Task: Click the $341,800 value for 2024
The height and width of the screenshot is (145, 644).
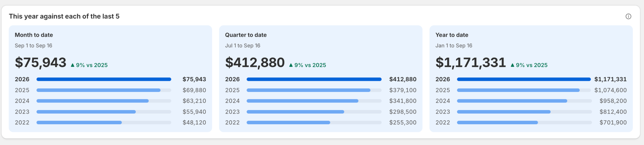Action: (403, 101)
